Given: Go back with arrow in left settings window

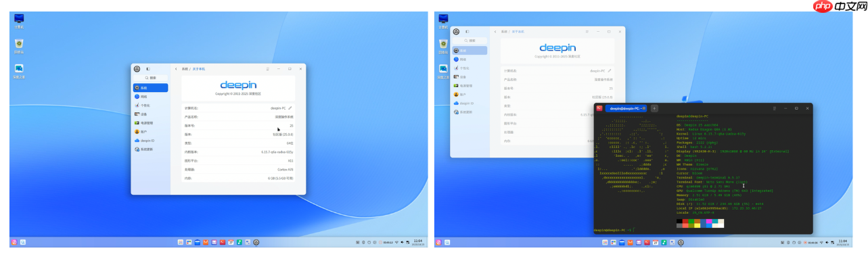Looking at the screenshot, I should (x=176, y=69).
